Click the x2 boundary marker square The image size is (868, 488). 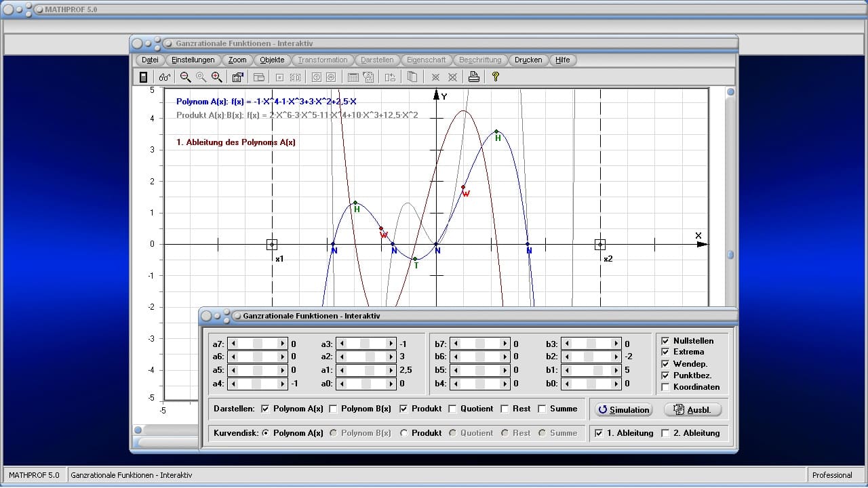(x=600, y=245)
